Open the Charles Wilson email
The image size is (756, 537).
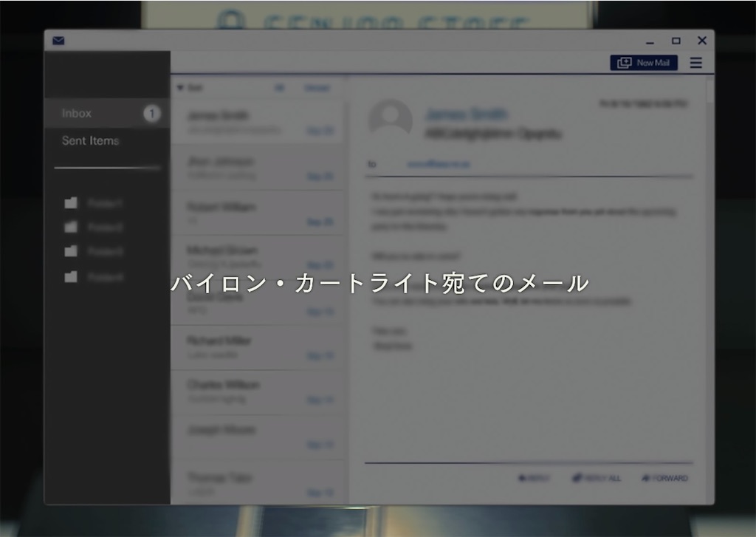tap(258, 392)
